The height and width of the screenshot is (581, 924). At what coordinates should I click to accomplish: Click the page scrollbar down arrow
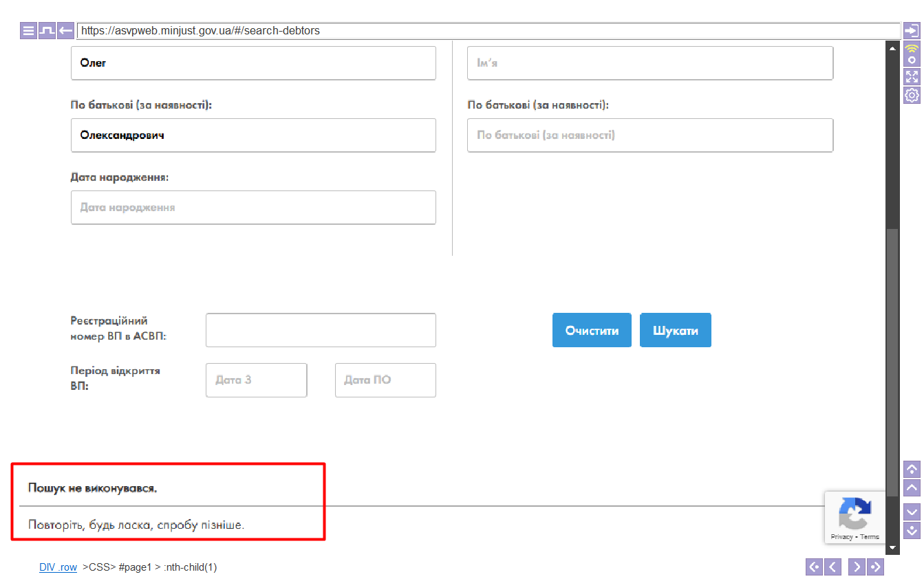[892, 548]
